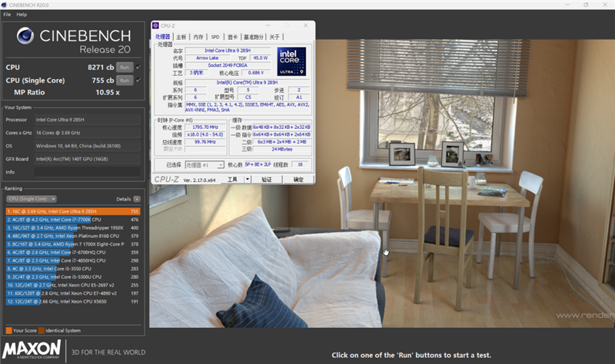This screenshot has height=364, width=615.
Task: Switch to the 关于 tab in CPU-Z
Action: 274,37
